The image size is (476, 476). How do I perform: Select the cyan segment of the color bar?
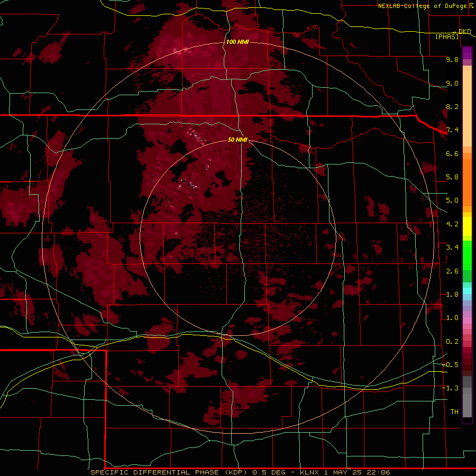tap(467, 291)
